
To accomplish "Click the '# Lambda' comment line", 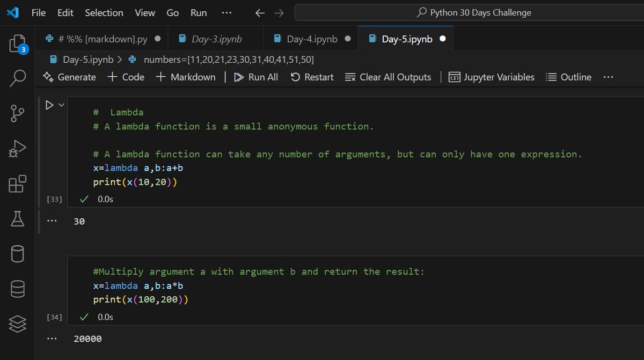I will coord(118,112).
